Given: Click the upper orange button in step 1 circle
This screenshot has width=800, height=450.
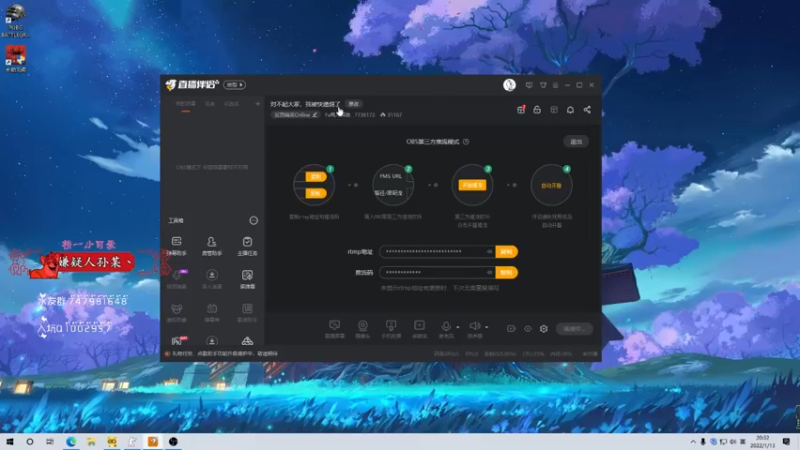Looking at the screenshot, I should point(316,177).
